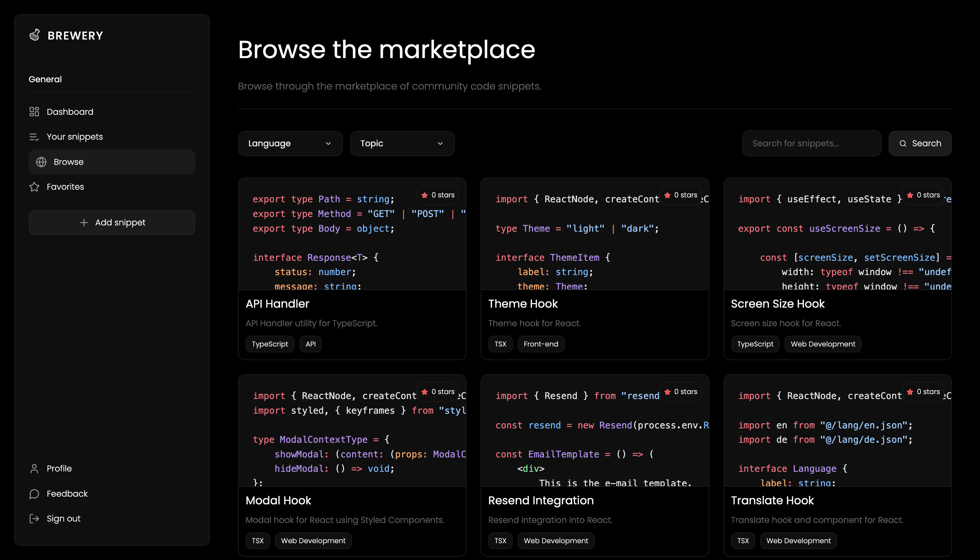Click 'API Handler utility for TypeScript.' description

point(311,323)
